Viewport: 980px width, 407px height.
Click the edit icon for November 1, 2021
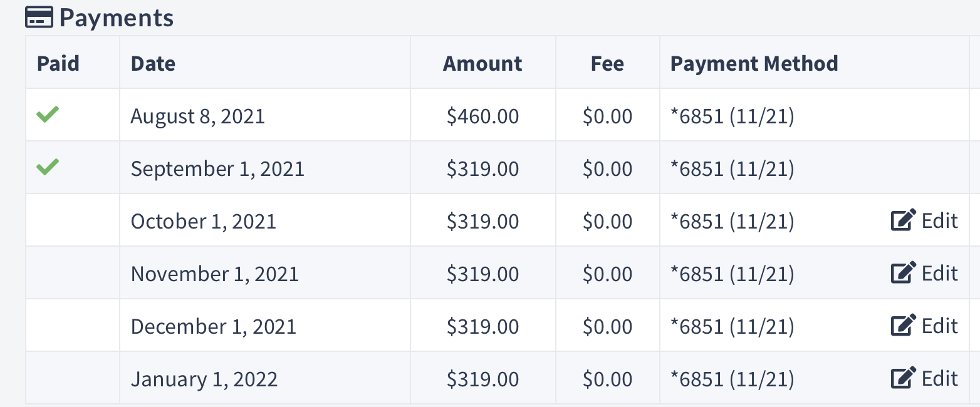click(904, 274)
